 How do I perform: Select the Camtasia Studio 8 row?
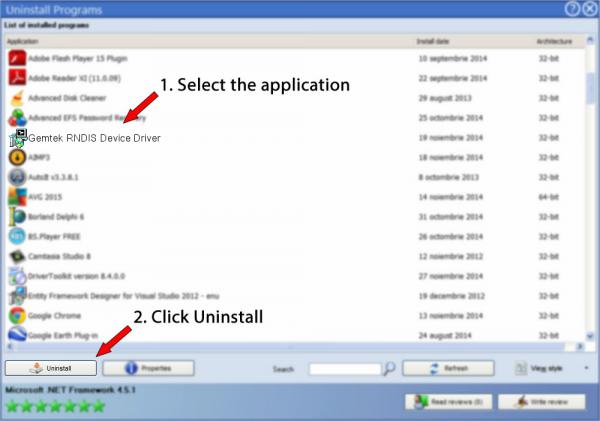[295, 256]
